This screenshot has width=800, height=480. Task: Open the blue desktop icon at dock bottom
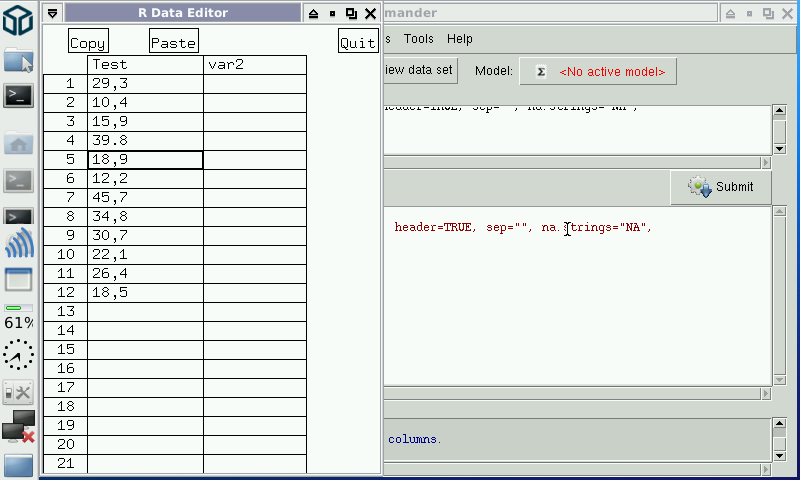[18, 466]
